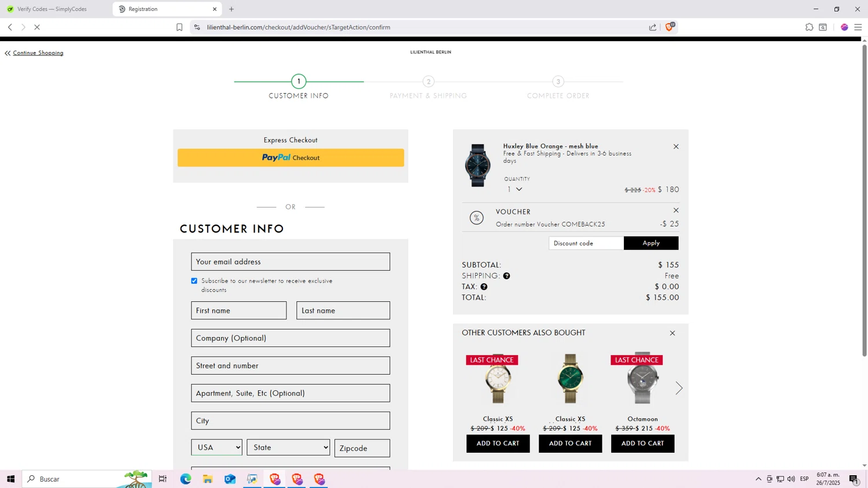The width and height of the screenshot is (868, 488).
Task: Click Continue Shopping link
Action: click(x=38, y=53)
